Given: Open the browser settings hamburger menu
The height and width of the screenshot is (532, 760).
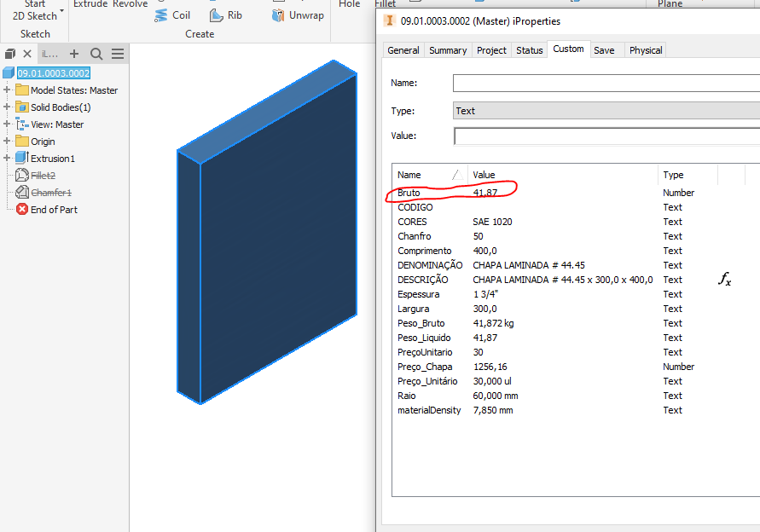Looking at the screenshot, I should [x=118, y=53].
